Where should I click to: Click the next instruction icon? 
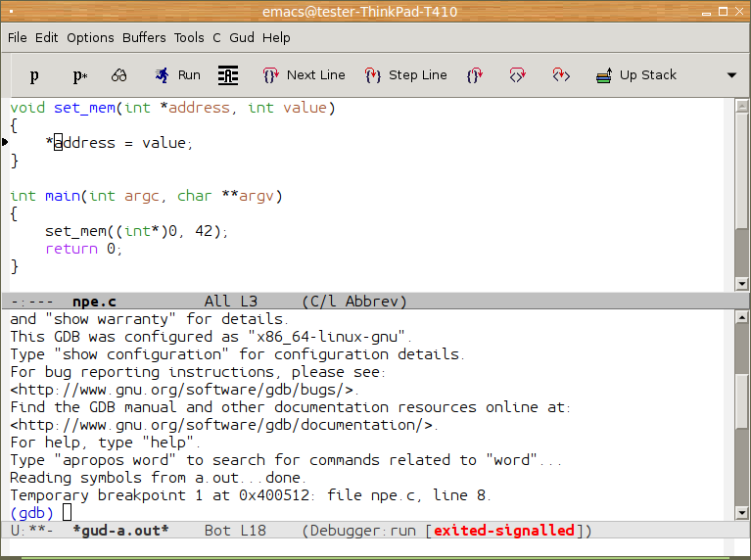pos(517,75)
